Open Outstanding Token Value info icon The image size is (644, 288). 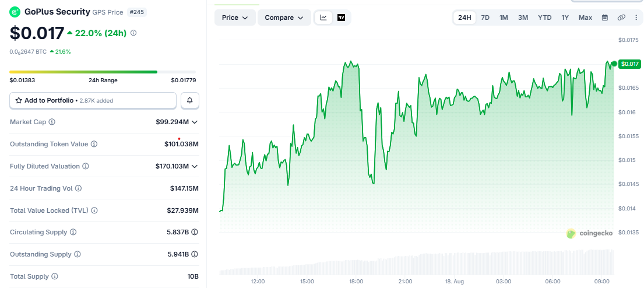94,144
